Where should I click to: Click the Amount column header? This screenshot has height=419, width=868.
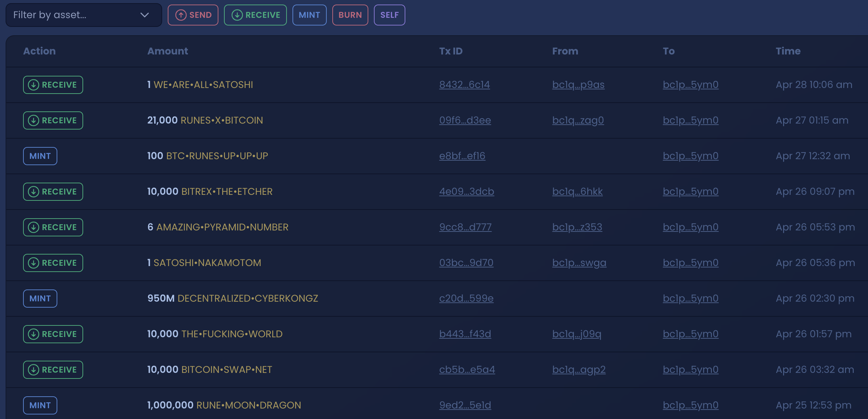[x=168, y=51]
